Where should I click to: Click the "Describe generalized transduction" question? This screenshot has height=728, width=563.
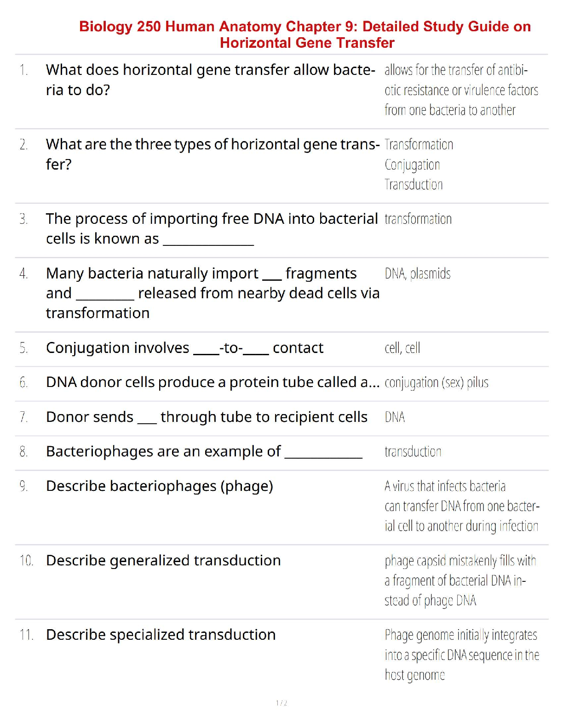(163, 561)
